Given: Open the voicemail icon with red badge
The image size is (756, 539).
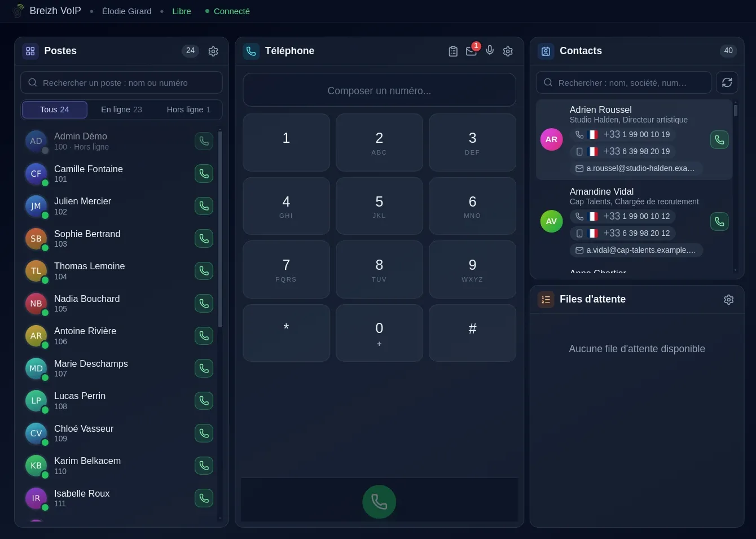Looking at the screenshot, I should click(x=471, y=51).
